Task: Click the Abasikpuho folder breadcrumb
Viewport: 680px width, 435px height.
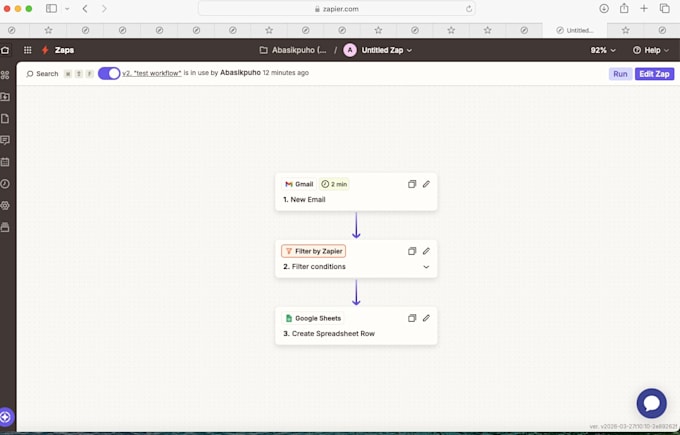Action: 293,50
